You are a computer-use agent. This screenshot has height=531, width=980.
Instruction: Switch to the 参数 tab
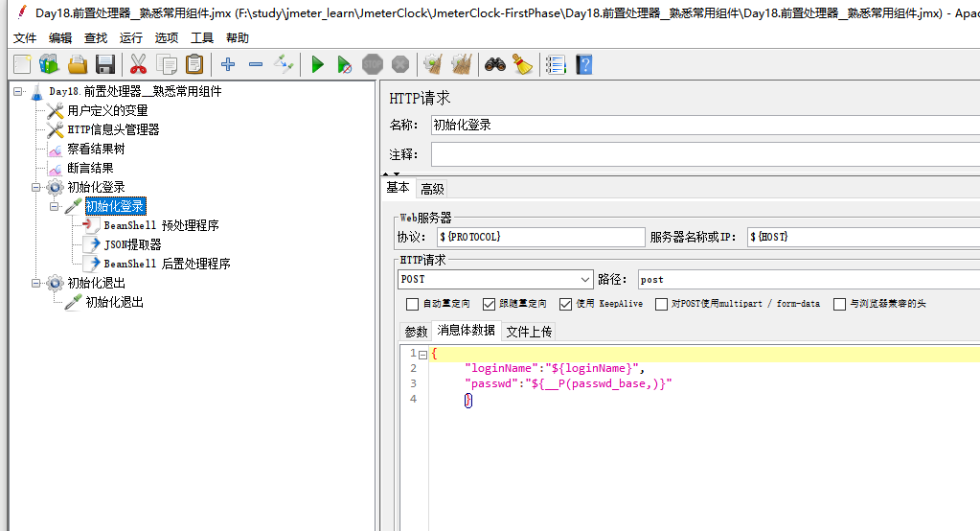[416, 332]
